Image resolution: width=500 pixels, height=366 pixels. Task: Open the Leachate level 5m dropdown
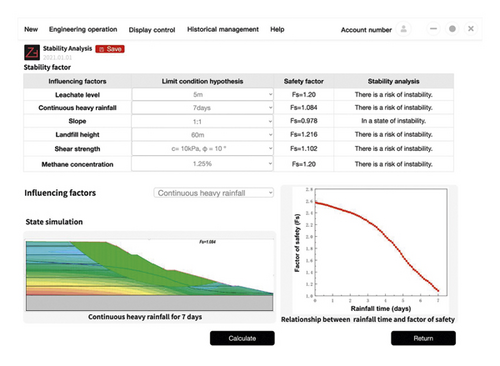point(203,94)
